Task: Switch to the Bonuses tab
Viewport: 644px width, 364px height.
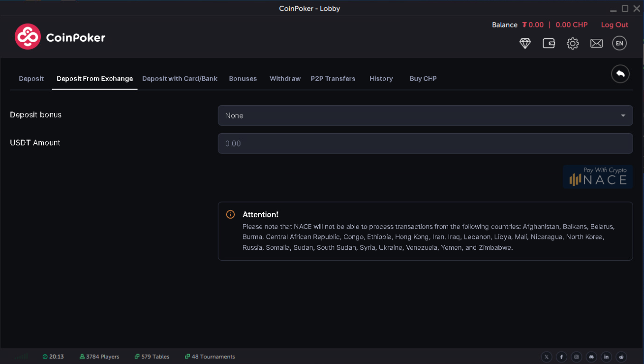Action: [x=243, y=79]
